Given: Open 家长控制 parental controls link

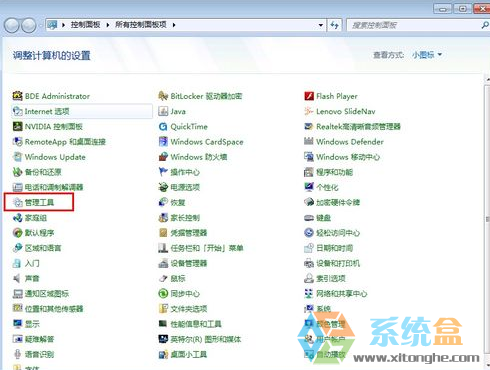Looking at the screenshot, I should [185, 218].
